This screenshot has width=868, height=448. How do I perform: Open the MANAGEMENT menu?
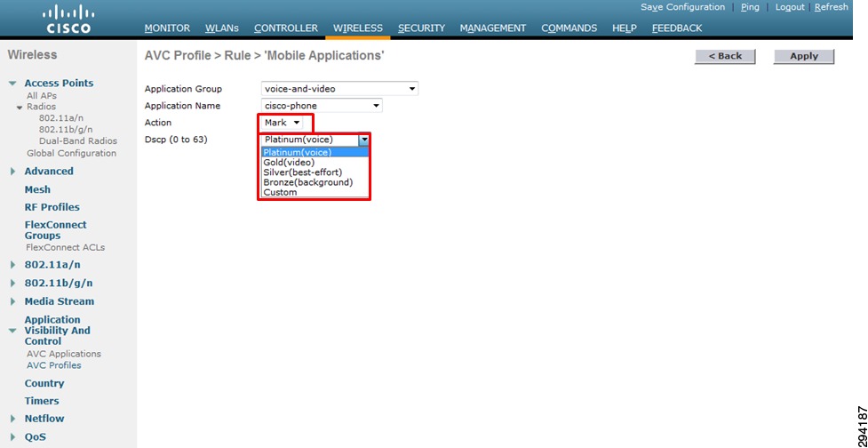(x=493, y=28)
